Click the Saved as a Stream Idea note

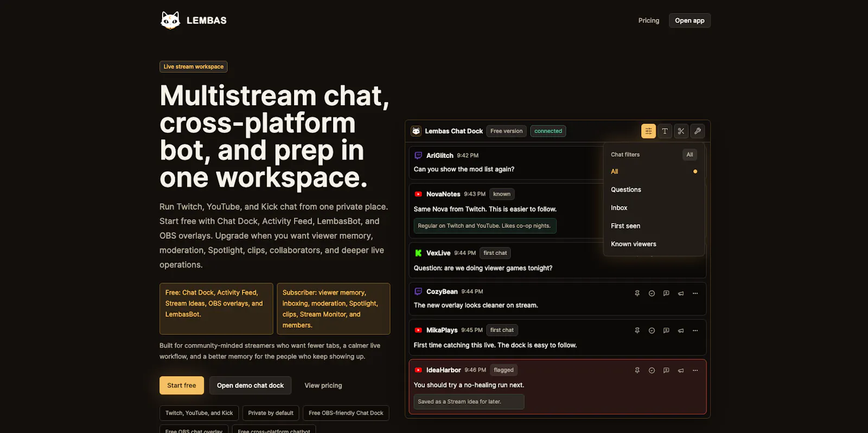tap(469, 402)
